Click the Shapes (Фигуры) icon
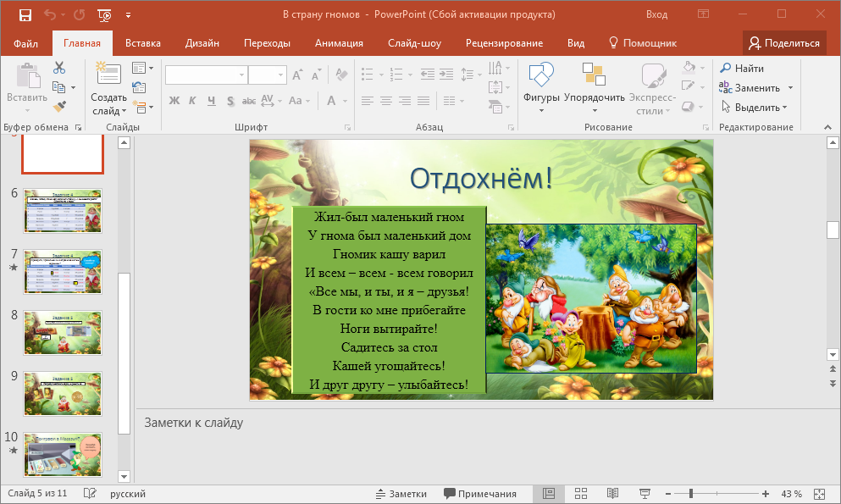 [x=541, y=75]
